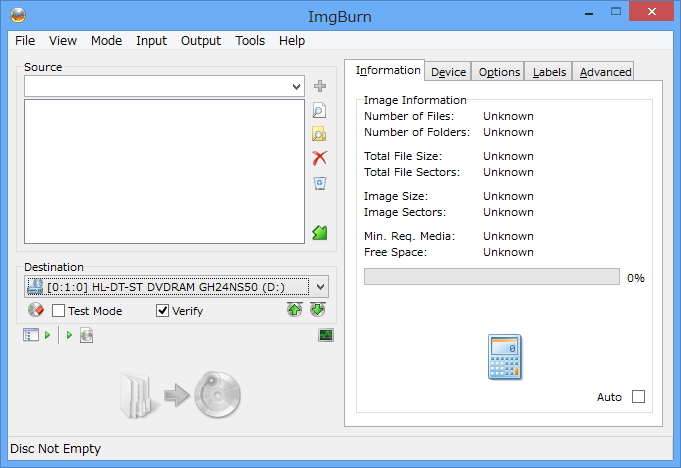Click the Number of Files Unknown value
This screenshot has height=468, width=681.
tap(508, 116)
